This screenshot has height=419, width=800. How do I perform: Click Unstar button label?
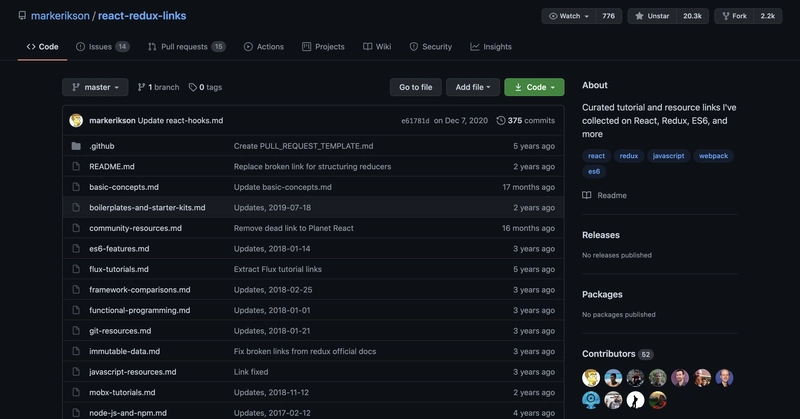(x=658, y=16)
